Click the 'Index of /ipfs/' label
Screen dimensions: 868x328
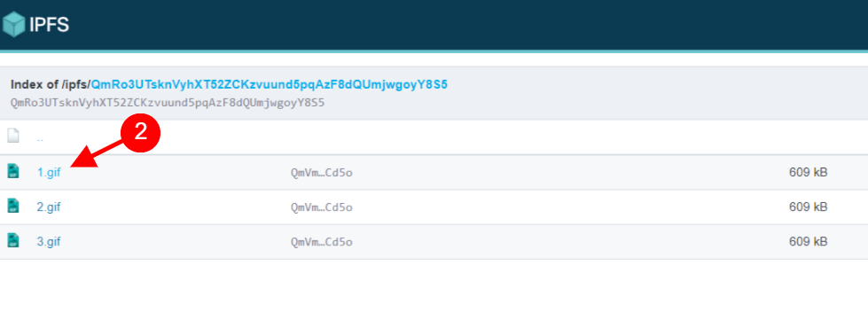point(51,85)
